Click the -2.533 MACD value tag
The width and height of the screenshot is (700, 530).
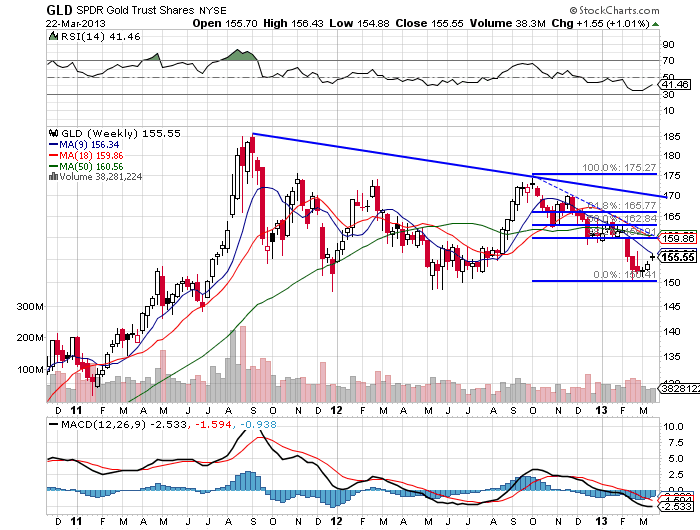pyautogui.click(x=677, y=507)
